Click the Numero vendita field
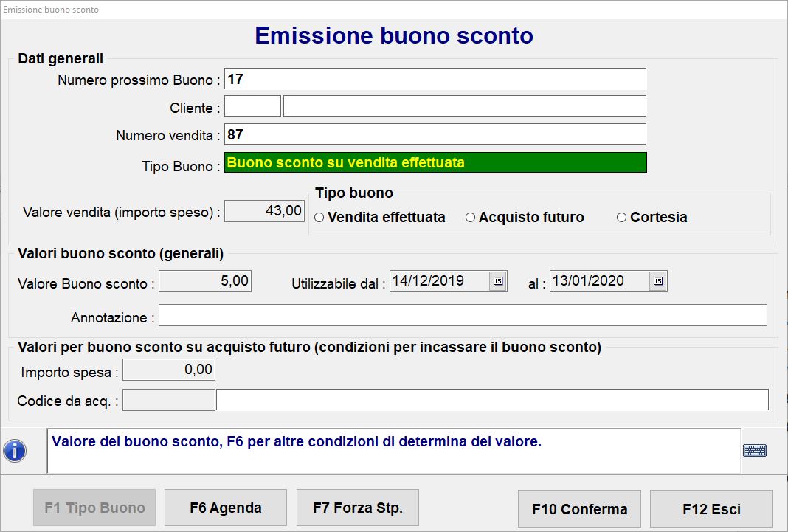 coord(435,134)
